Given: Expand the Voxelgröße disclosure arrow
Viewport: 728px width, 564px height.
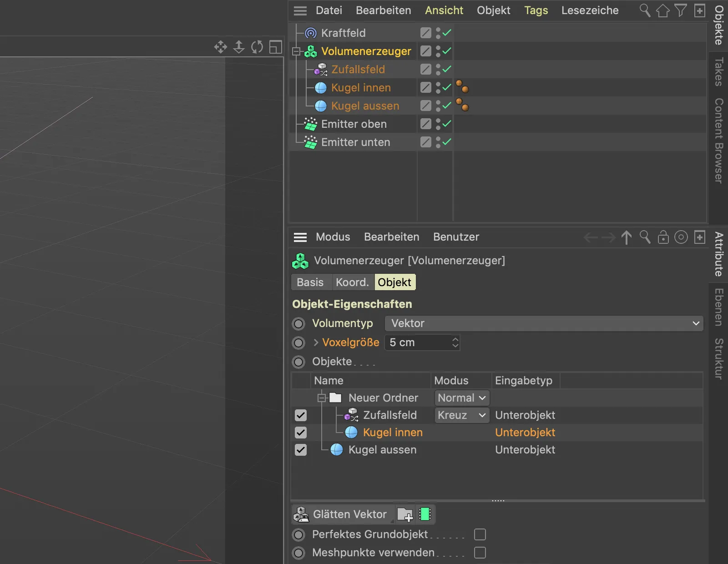Looking at the screenshot, I should [316, 342].
